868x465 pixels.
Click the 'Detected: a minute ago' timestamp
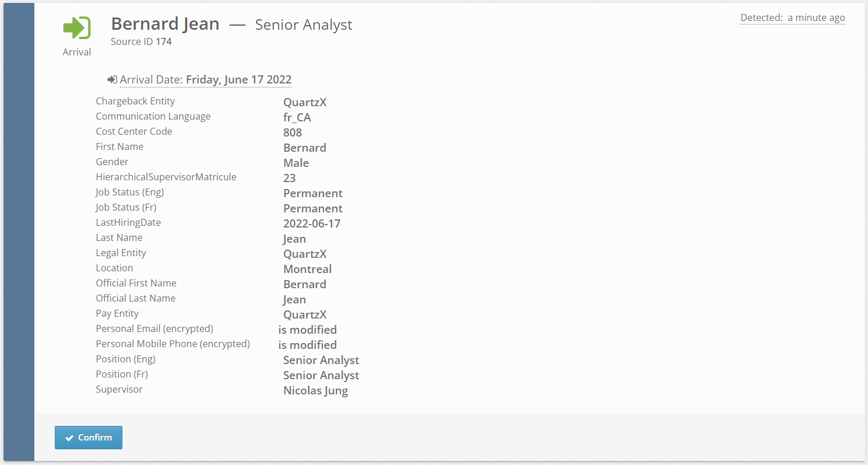pos(792,18)
